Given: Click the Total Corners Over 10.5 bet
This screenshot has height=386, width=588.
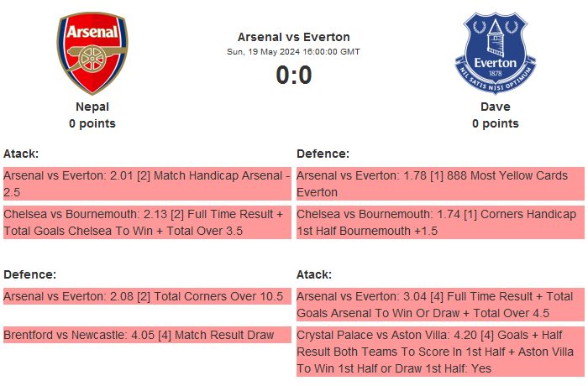Looking at the screenshot, I should pyautogui.click(x=147, y=296).
